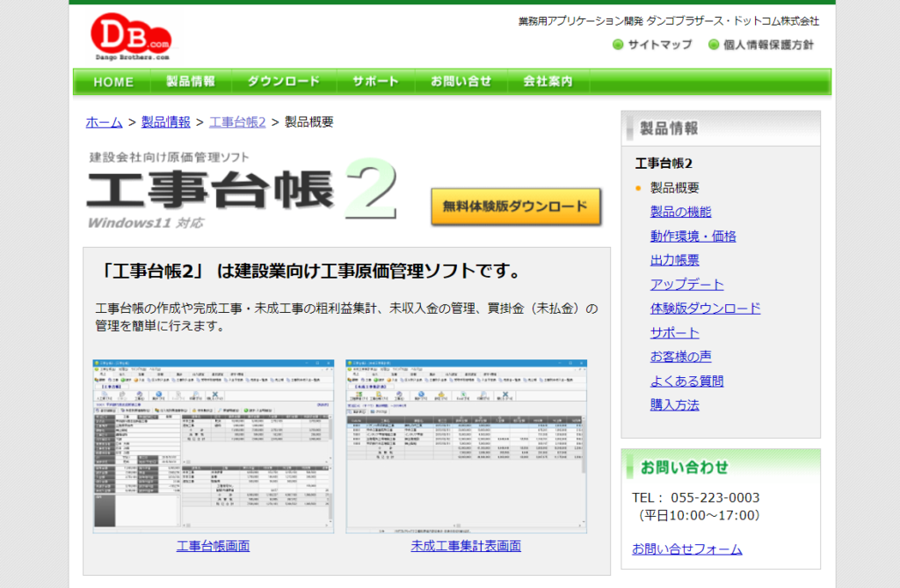
Task: Open 製品情報 in navigation bar
Action: click(191, 82)
